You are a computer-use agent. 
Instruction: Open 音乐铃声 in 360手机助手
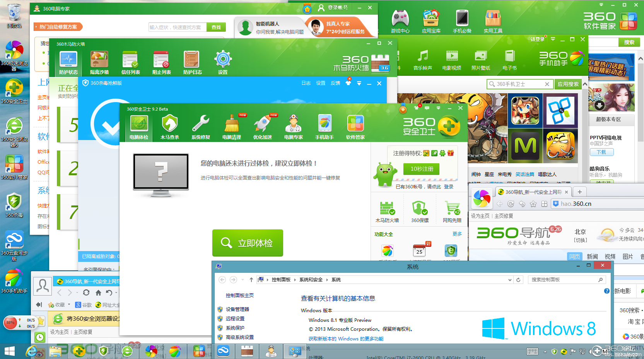(x=422, y=60)
